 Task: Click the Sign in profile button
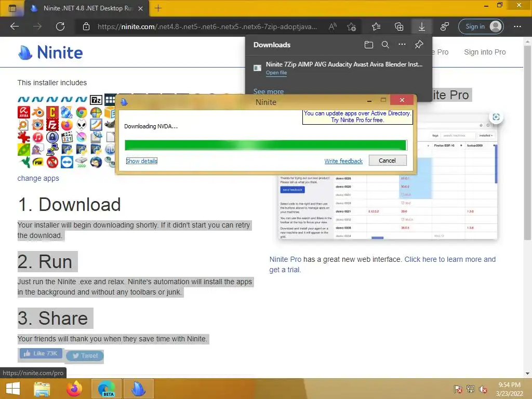tap(481, 26)
